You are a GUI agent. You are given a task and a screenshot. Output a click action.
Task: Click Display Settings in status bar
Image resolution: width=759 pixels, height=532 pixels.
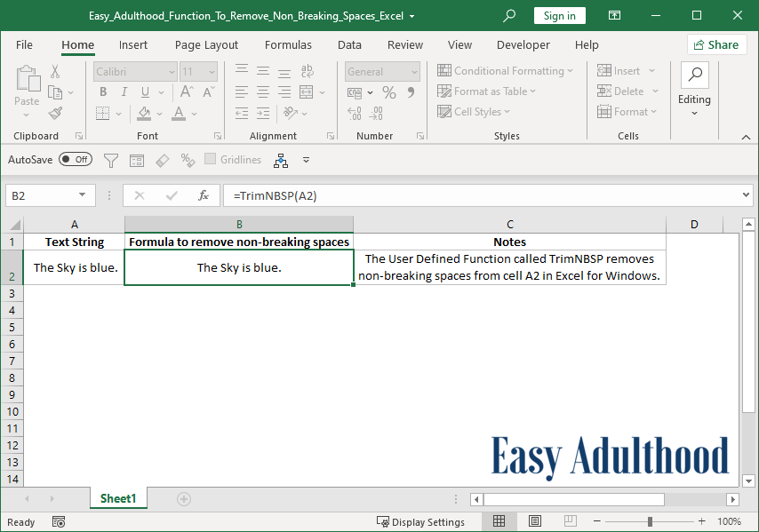coord(420,522)
